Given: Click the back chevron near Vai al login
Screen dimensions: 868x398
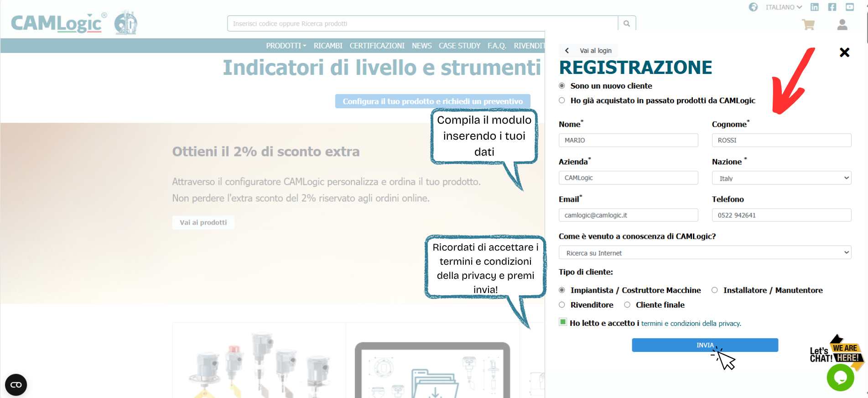Looking at the screenshot, I should point(567,51).
